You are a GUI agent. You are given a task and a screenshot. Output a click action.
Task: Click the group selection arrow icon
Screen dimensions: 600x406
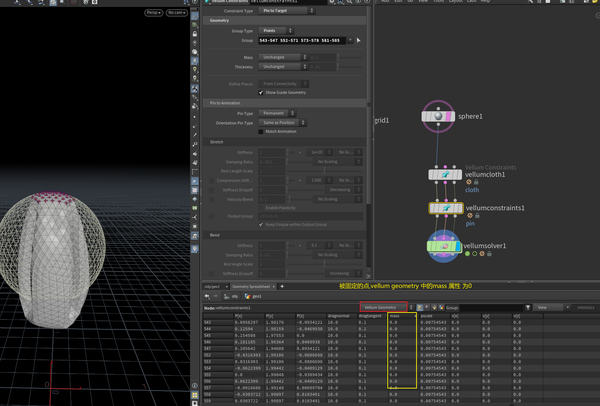tap(358, 41)
